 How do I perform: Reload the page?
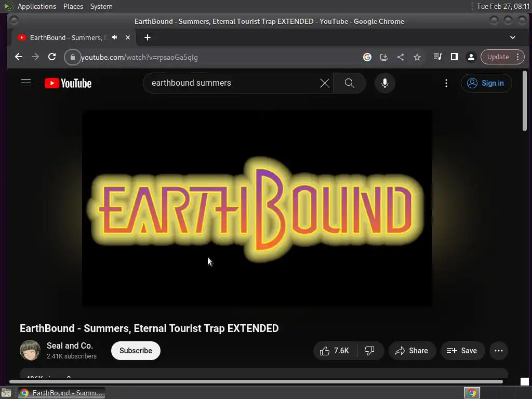click(52, 57)
